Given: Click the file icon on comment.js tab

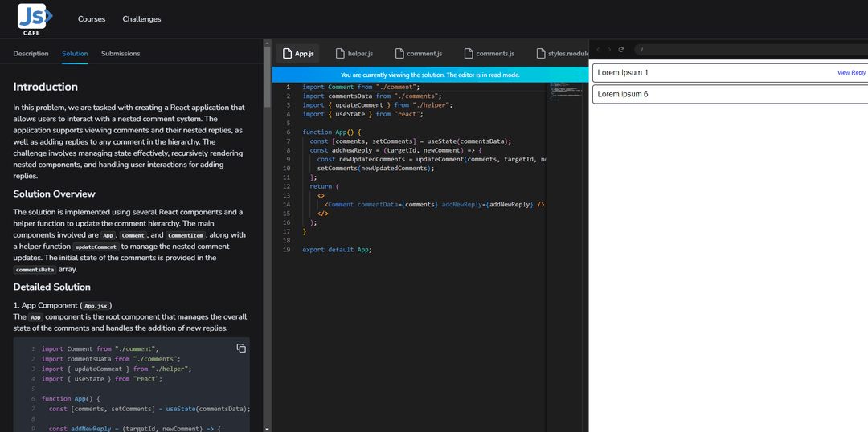Looking at the screenshot, I should pos(399,54).
